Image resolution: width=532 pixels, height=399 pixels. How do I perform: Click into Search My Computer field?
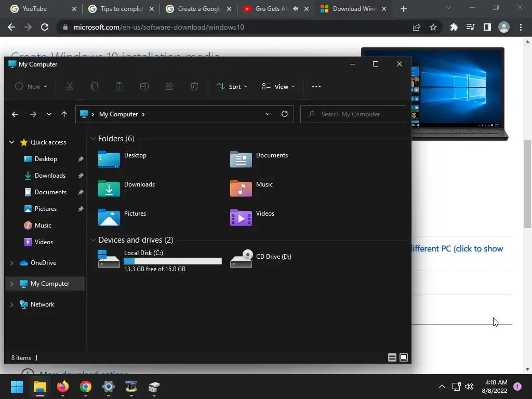(353, 114)
